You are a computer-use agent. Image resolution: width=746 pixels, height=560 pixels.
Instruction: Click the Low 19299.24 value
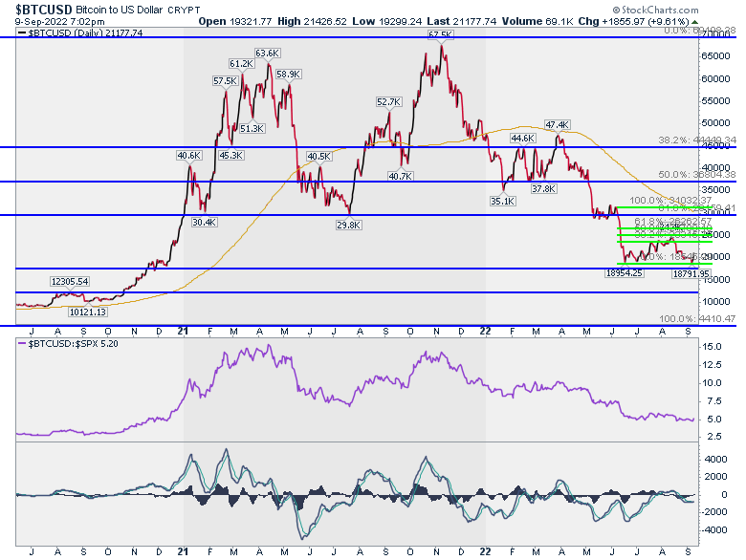tap(386, 21)
